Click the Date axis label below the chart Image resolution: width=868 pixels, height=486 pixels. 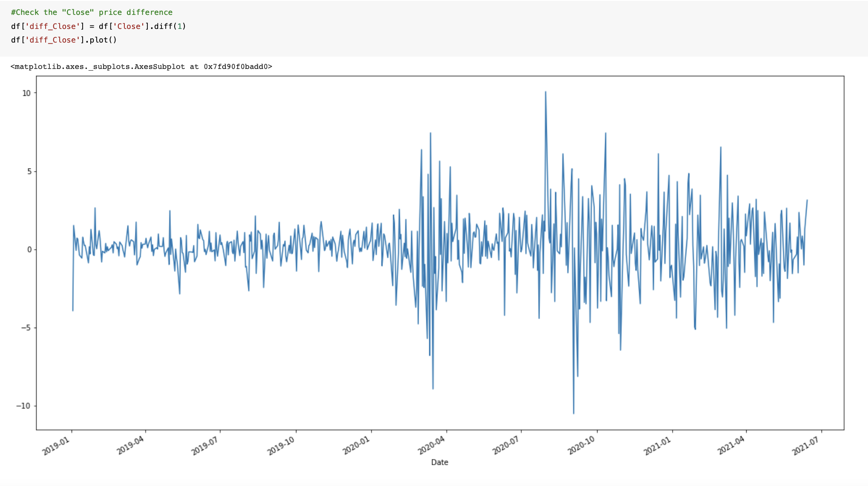coord(439,462)
